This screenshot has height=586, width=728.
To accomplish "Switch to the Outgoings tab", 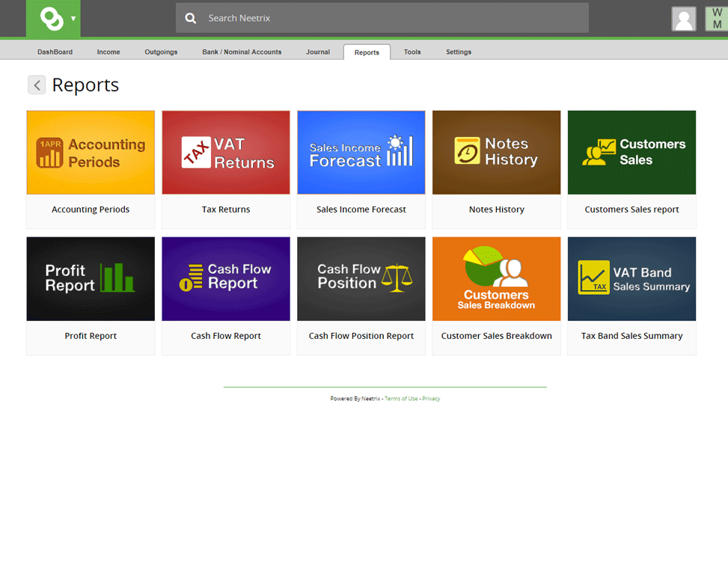I will click(161, 52).
